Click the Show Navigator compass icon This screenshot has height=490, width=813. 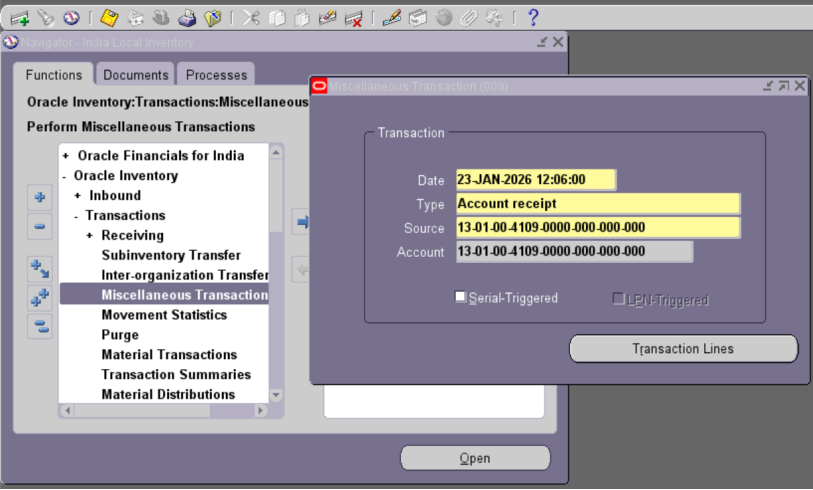click(x=71, y=19)
